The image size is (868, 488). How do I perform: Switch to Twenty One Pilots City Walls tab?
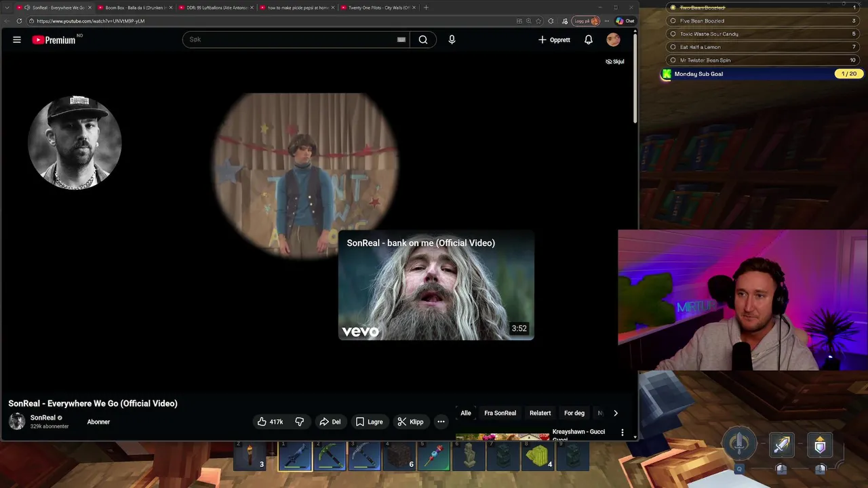coord(378,7)
